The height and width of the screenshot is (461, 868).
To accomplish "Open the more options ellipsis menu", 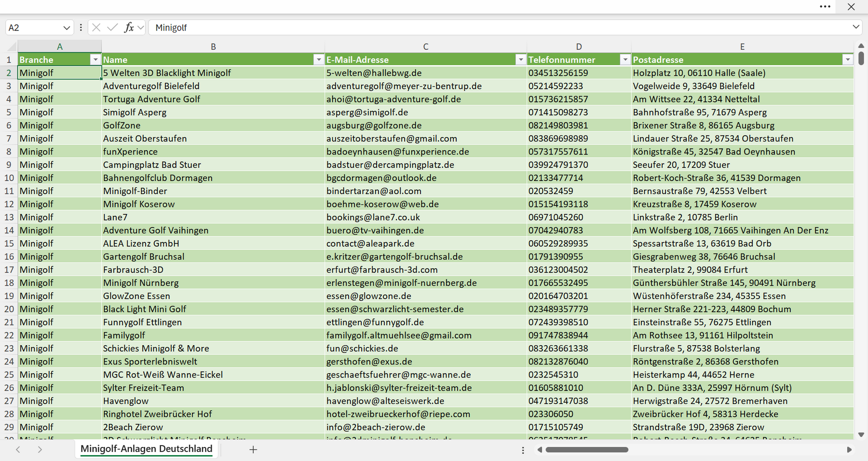I will click(825, 7).
